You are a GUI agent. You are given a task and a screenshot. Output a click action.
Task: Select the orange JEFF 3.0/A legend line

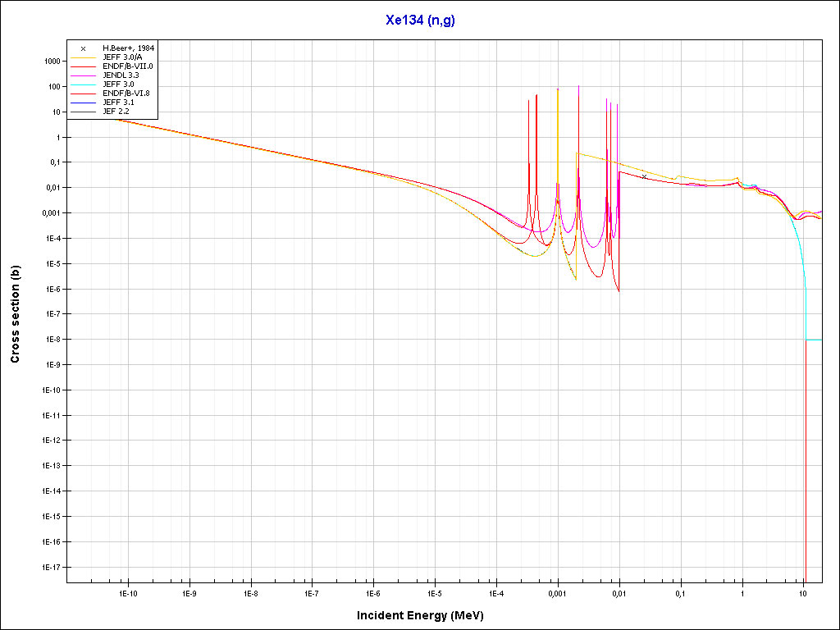[x=84, y=57]
